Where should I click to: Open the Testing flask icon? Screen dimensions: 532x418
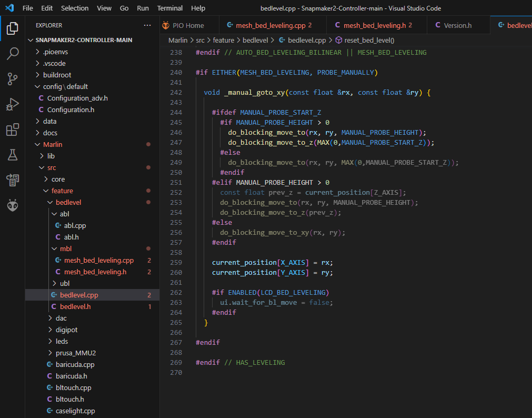13,155
